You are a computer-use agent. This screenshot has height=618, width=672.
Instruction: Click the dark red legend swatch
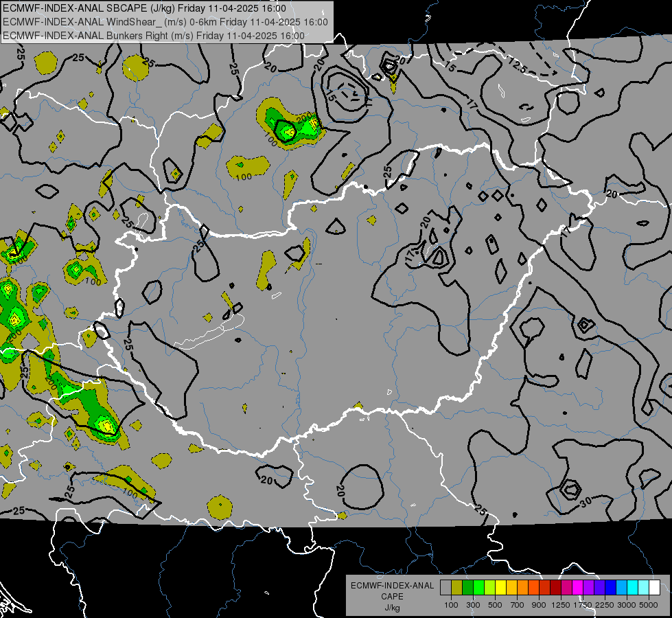point(556,588)
